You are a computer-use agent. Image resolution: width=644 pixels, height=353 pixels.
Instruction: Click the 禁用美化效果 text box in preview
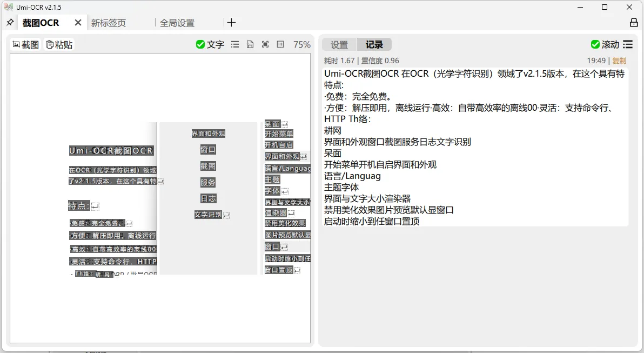(x=285, y=223)
